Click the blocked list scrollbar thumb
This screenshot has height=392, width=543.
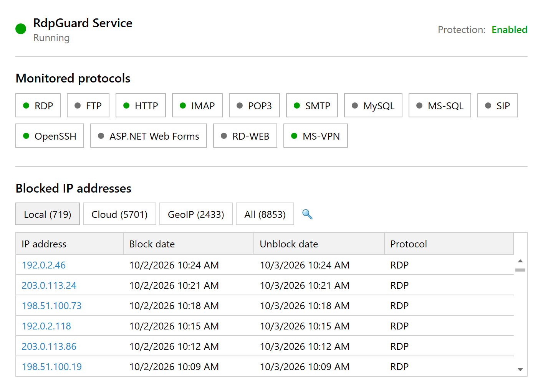[x=520, y=270]
